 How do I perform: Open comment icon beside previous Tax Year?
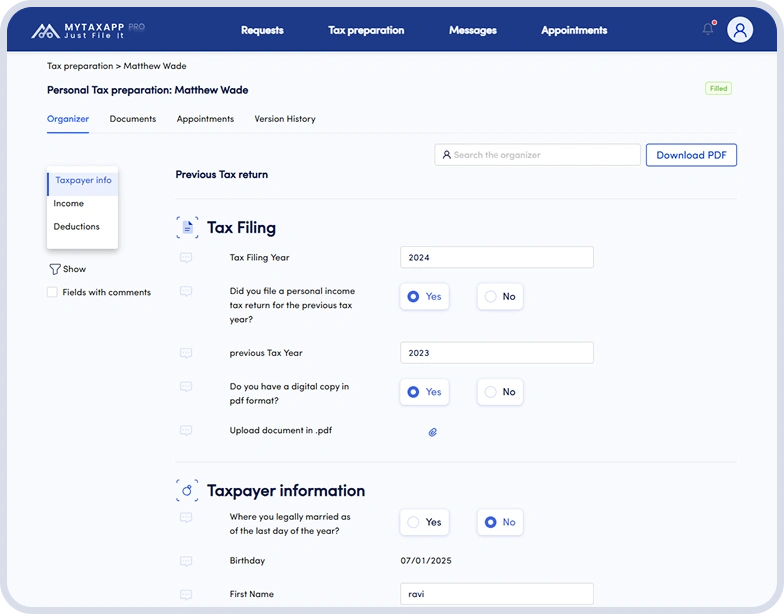(x=186, y=353)
